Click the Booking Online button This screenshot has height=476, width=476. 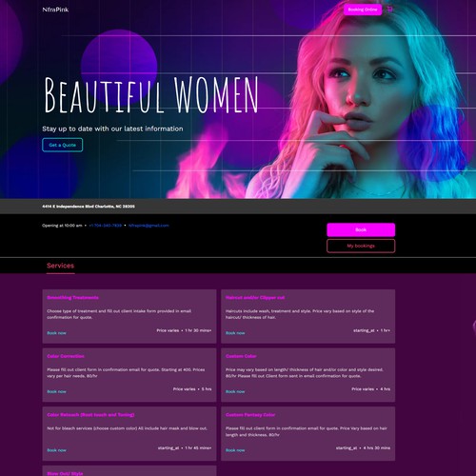[x=363, y=10]
